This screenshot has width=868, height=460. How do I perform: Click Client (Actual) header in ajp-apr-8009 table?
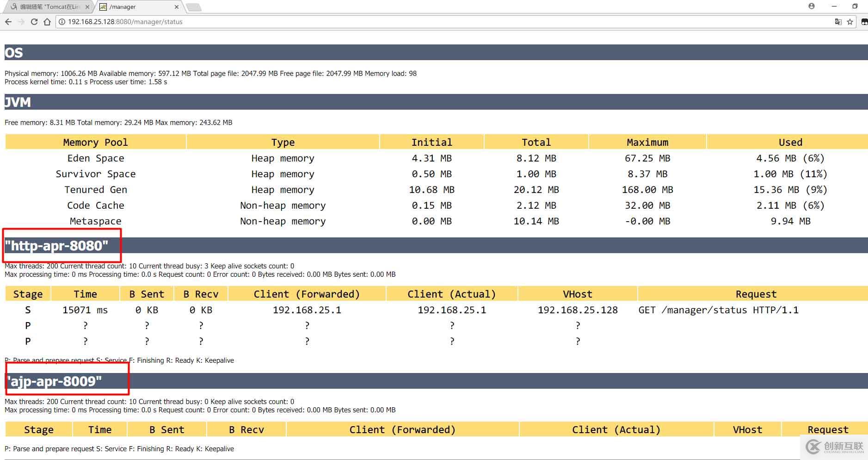(x=616, y=429)
